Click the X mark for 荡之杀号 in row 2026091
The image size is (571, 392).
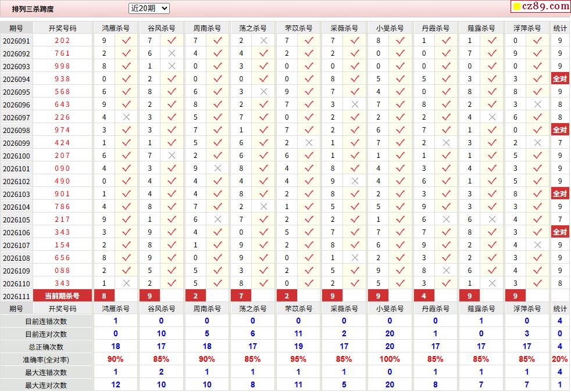tap(263, 41)
